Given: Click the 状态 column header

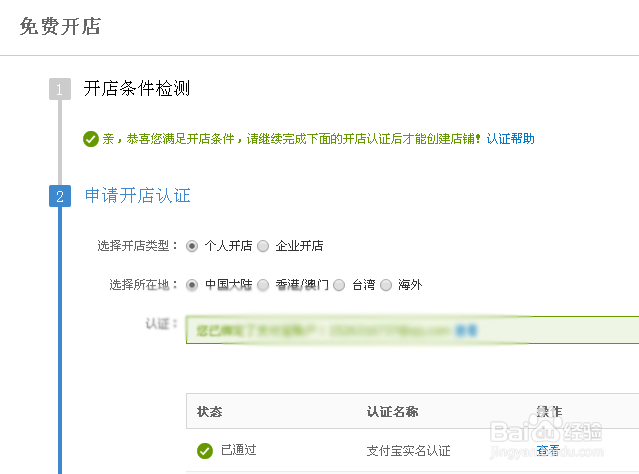Looking at the screenshot, I should pyautogui.click(x=209, y=412).
